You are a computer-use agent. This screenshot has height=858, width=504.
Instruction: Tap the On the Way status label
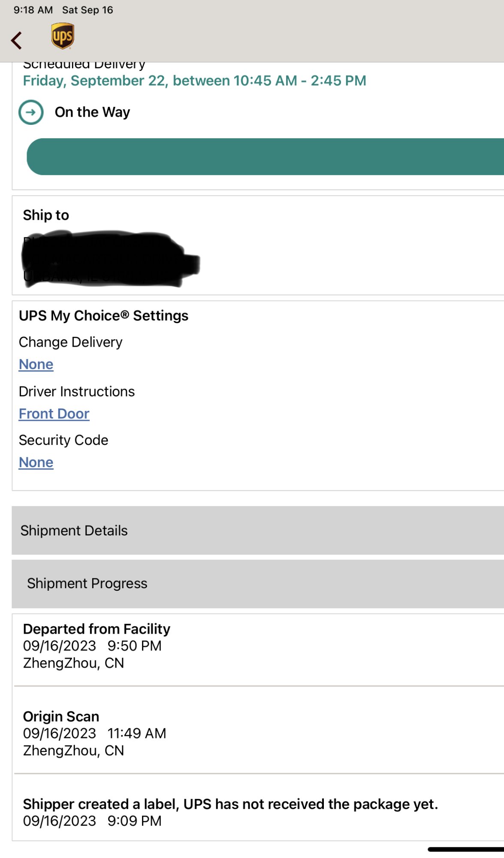(x=92, y=112)
